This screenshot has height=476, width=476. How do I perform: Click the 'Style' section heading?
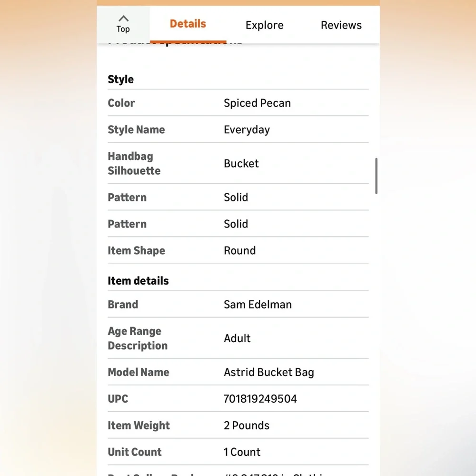click(x=121, y=79)
